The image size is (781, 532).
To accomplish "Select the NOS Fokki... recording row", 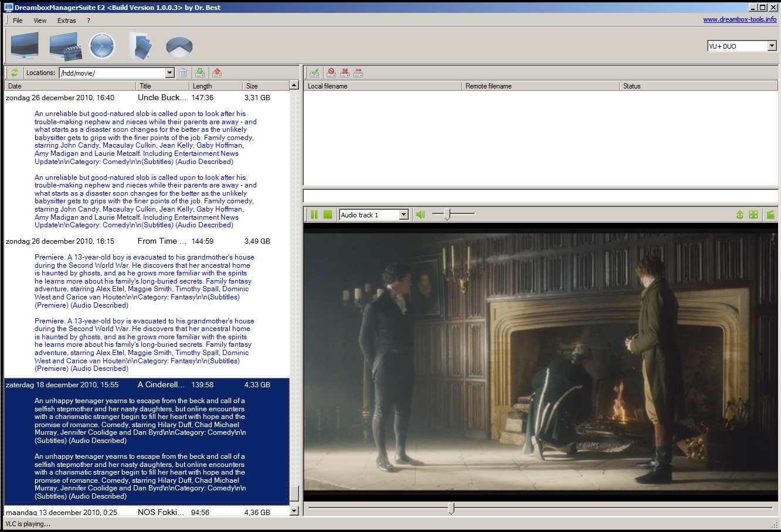I will click(x=147, y=512).
